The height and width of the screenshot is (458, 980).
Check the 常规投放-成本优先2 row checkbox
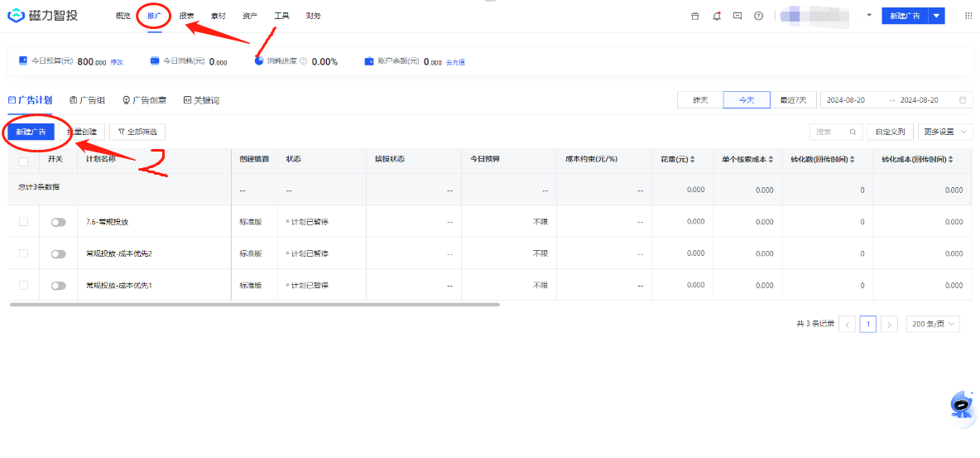tap(24, 253)
